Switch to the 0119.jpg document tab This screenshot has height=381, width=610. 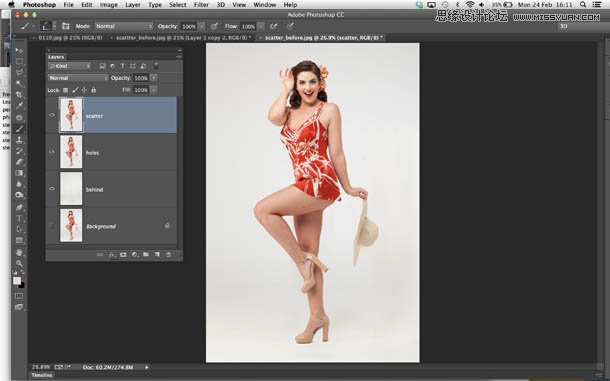[x=70, y=38]
